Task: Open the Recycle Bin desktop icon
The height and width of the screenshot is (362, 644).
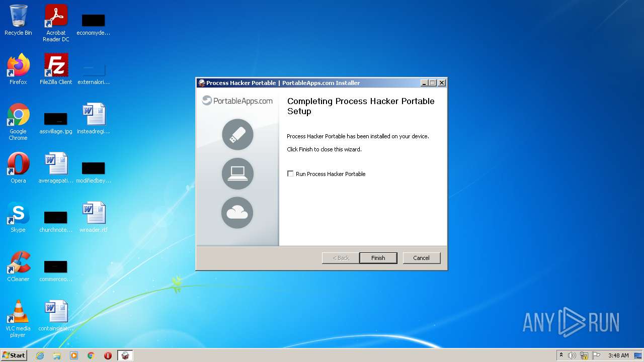Action: pyautogui.click(x=18, y=20)
